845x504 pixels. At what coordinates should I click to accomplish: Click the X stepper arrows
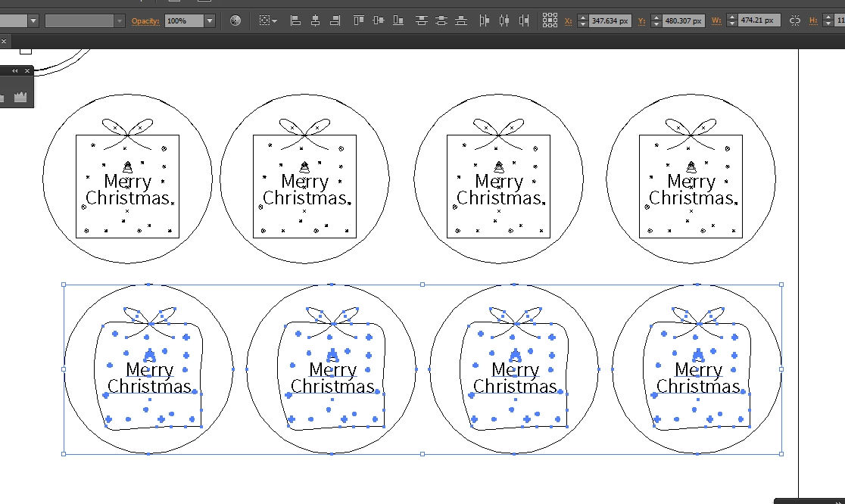pos(582,21)
